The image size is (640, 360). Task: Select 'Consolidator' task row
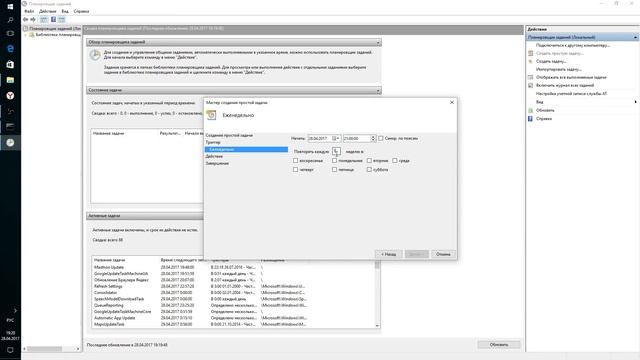(x=233, y=293)
